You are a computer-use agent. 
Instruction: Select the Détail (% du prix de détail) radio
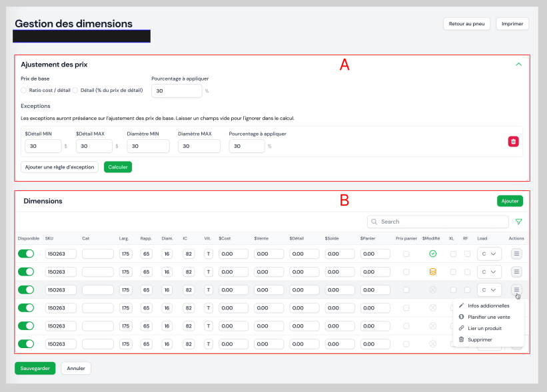[75, 91]
